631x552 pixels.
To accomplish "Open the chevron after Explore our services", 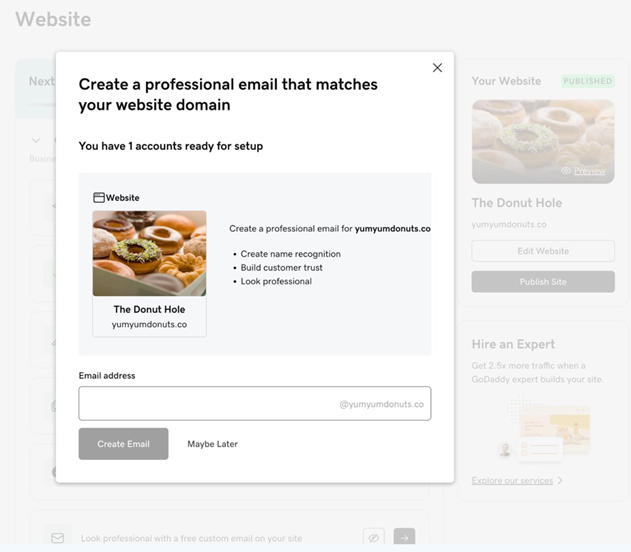I will click(x=560, y=481).
